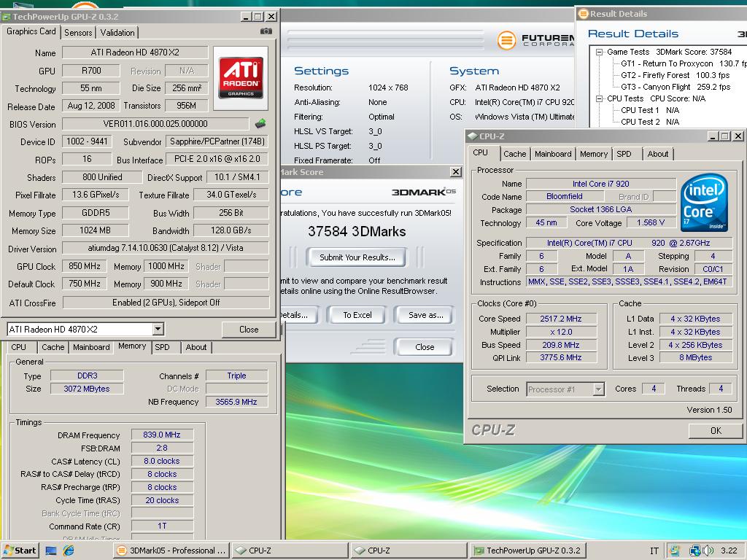Click the QPI Link 3775.6 MHz value
The image size is (747, 560).
(x=561, y=357)
